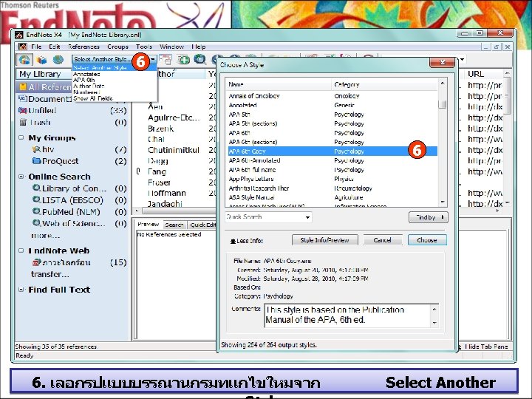Open the Groups menu
The image size is (532, 399).
coord(117,47)
